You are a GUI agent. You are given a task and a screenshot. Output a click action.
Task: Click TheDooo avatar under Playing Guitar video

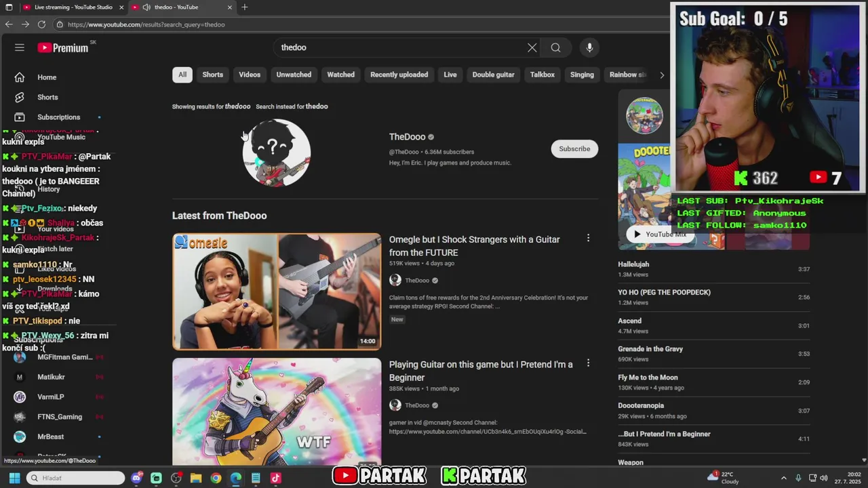pyautogui.click(x=395, y=405)
